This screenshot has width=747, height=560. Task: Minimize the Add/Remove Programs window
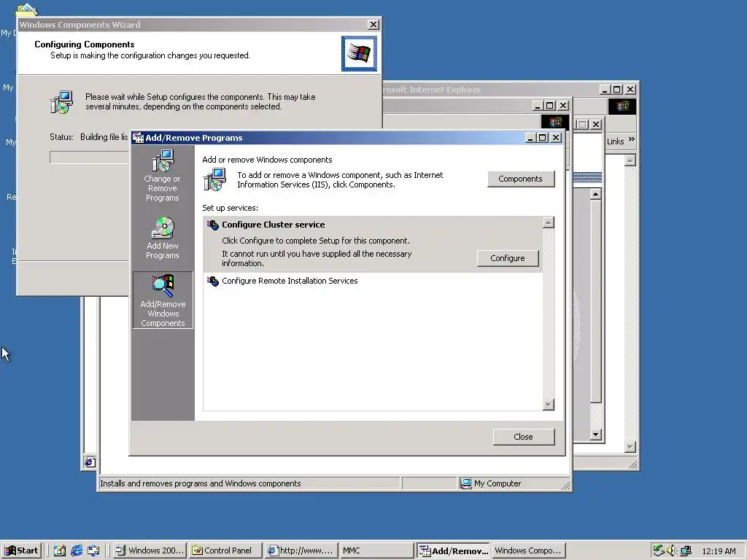[531, 138]
